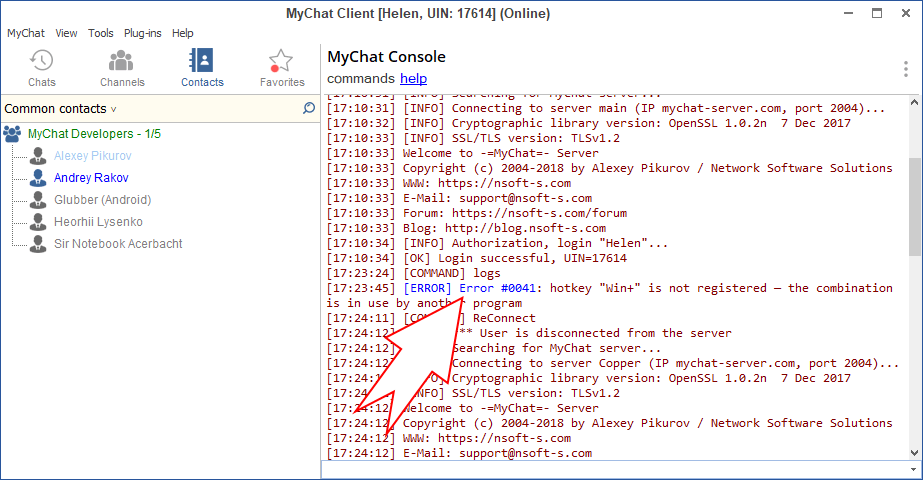The image size is (923, 480).
Task: Click the Authorization, login "Helen" line
Action: (497, 243)
